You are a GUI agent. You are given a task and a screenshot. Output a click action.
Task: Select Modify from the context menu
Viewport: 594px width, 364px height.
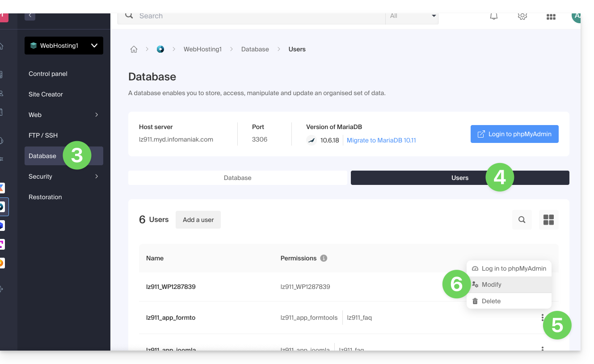(491, 285)
